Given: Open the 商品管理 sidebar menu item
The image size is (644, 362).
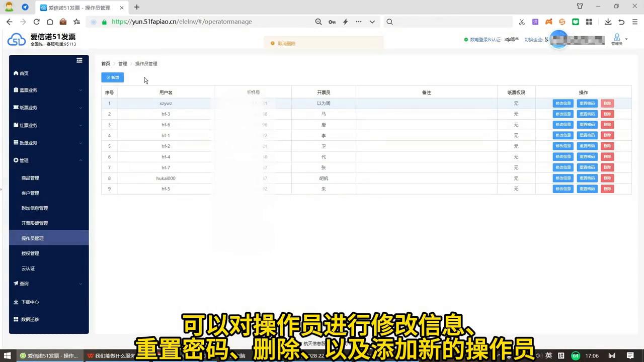Looking at the screenshot, I should (30, 177).
